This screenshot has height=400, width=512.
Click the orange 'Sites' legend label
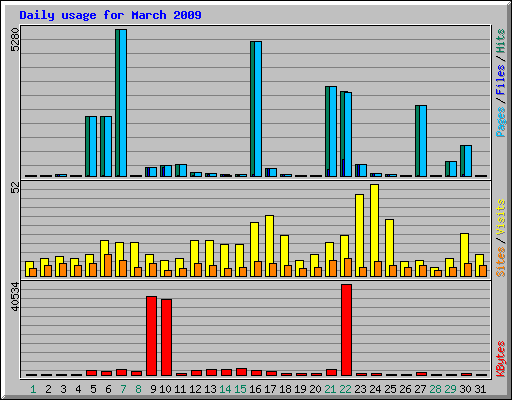point(501,262)
